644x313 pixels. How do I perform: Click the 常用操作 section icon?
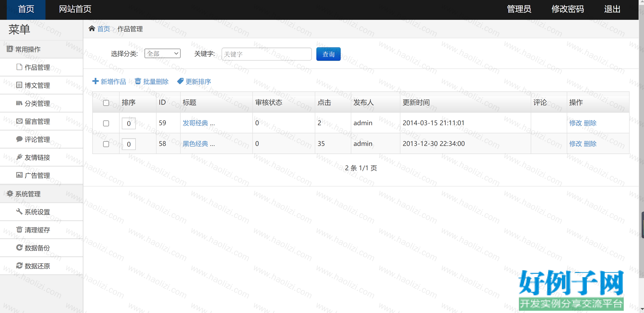(x=10, y=49)
